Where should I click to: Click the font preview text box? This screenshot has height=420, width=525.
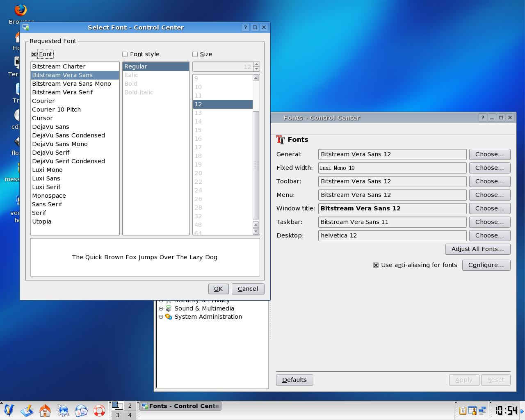click(145, 257)
